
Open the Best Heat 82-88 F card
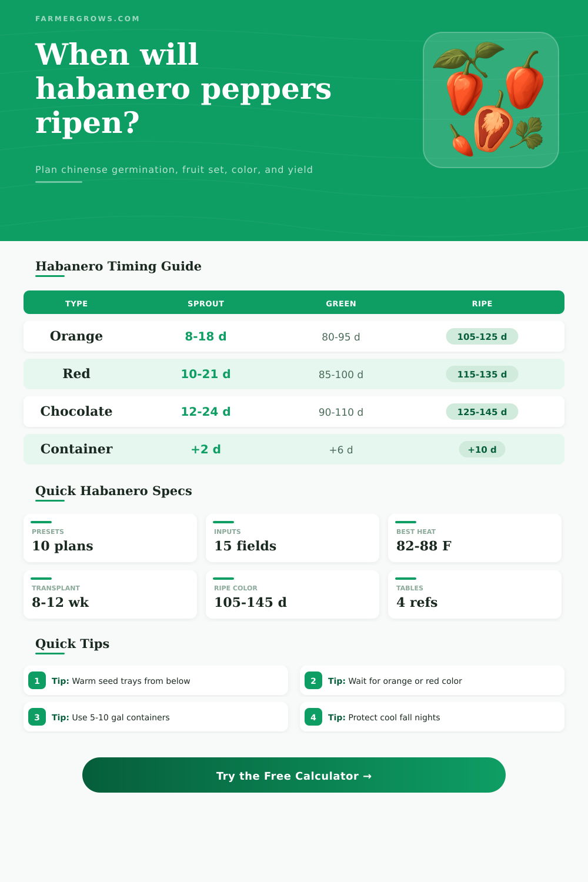475,538
